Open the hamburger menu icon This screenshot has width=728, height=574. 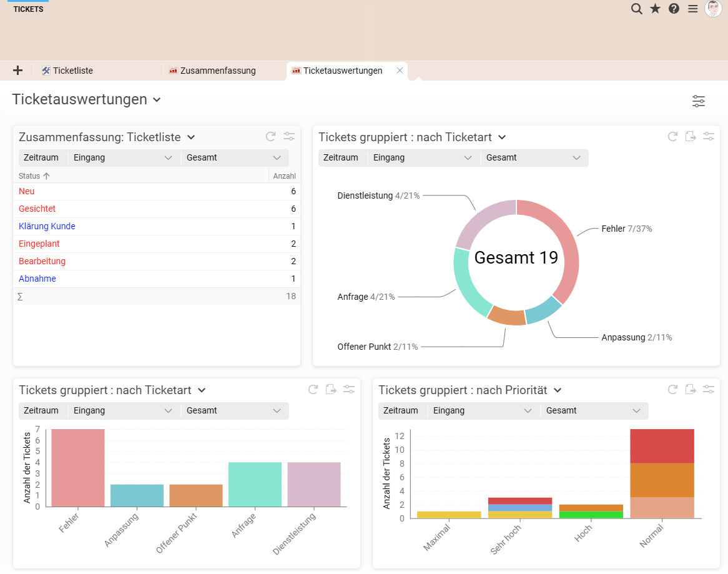click(x=692, y=9)
